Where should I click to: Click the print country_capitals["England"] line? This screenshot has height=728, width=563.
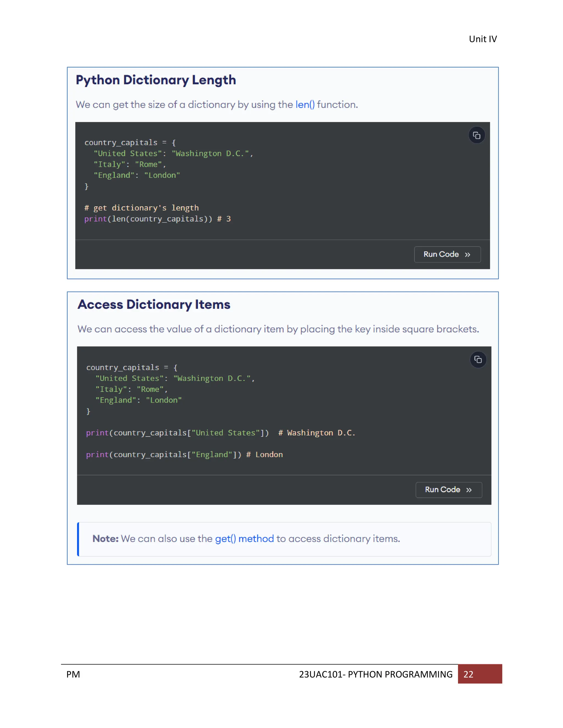pyautogui.click(x=184, y=455)
